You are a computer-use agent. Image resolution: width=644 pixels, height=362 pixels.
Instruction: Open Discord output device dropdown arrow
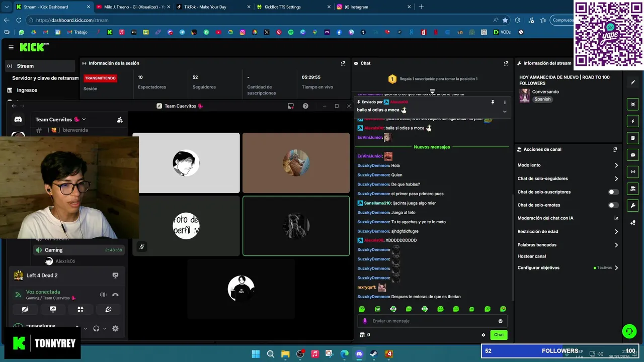pyautogui.click(x=105, y=329)
